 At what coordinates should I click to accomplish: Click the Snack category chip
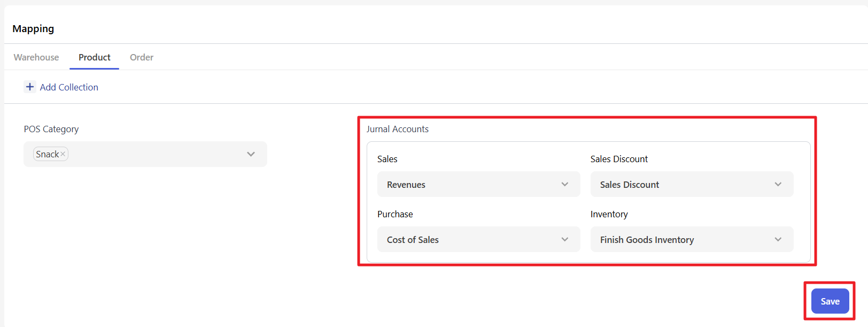point(47,154)
